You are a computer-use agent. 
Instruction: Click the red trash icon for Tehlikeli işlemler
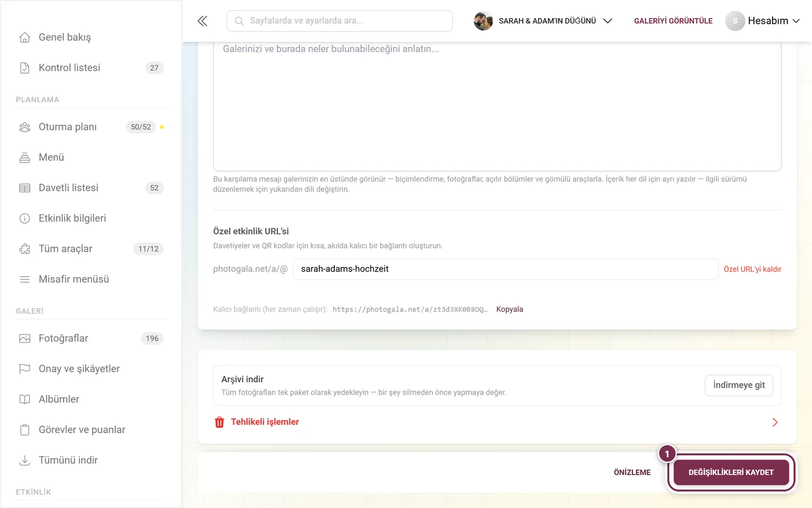(x=219, y=422)
